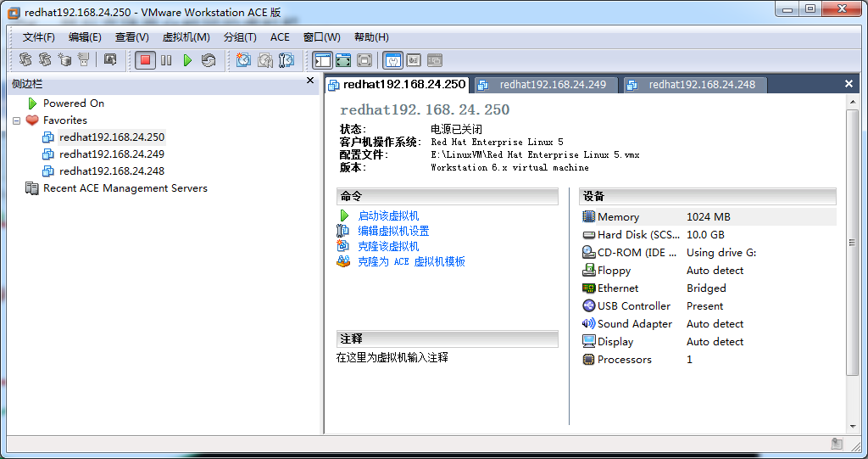
Task: Toggle the Console view toolbar button
Action: pyautogui.click(x=435, y=60)
